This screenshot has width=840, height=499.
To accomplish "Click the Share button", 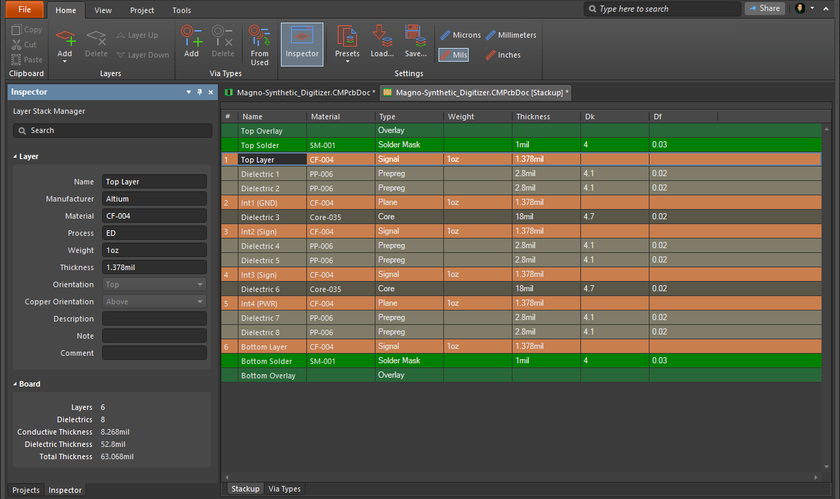I will coord(764,8).
